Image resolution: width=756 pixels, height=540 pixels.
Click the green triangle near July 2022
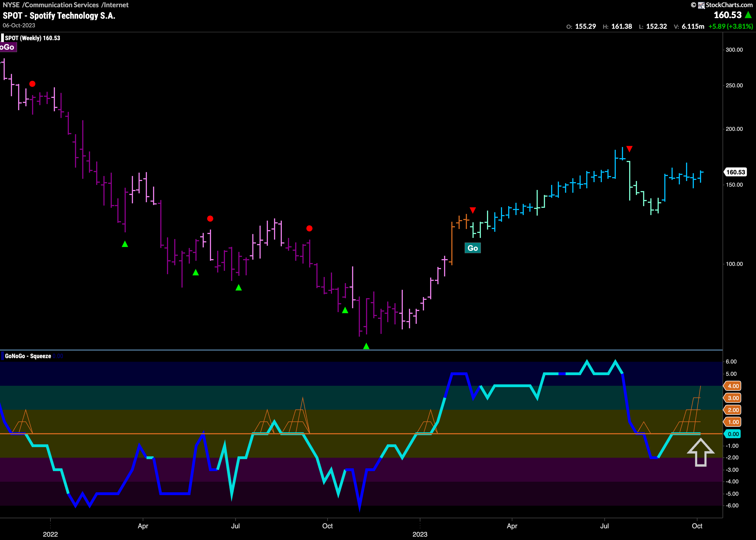pyautogui.click(x=239, y=288)
